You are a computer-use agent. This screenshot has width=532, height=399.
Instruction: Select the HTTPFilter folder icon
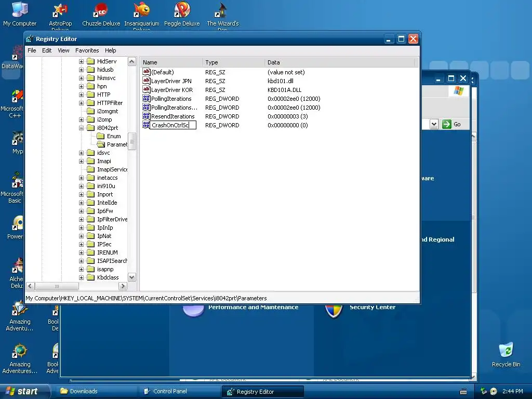pos(90,103)
